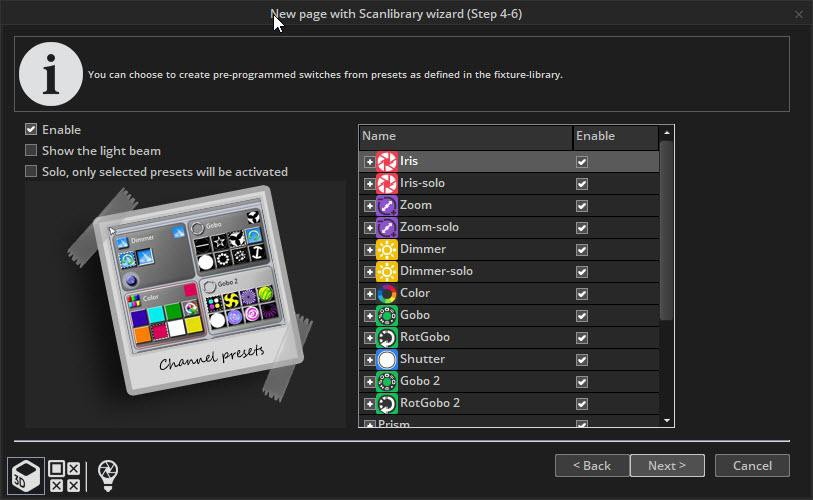Click the red Iris preset icon
The height and width of the screenshot is (500, 813).
coord(387,161)
